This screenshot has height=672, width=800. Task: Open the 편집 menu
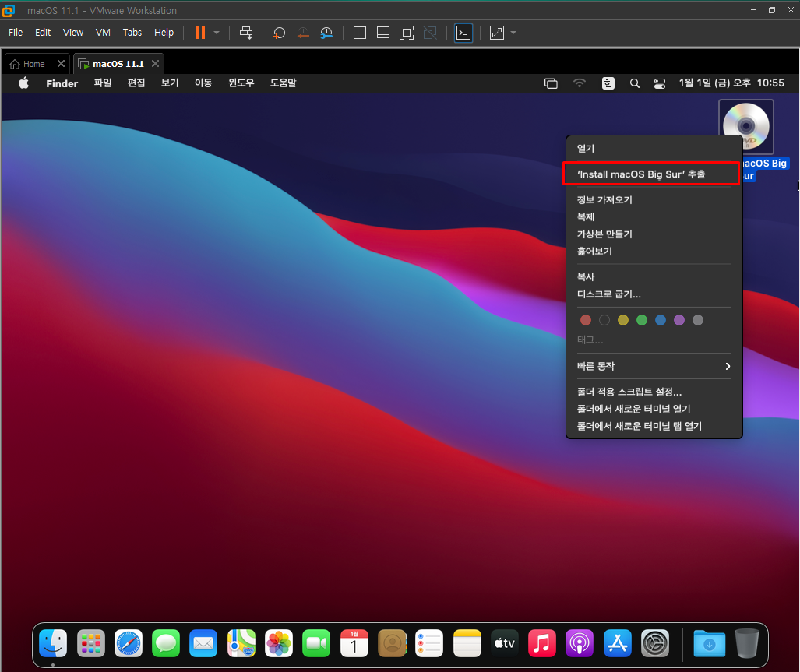coord(136,83)
